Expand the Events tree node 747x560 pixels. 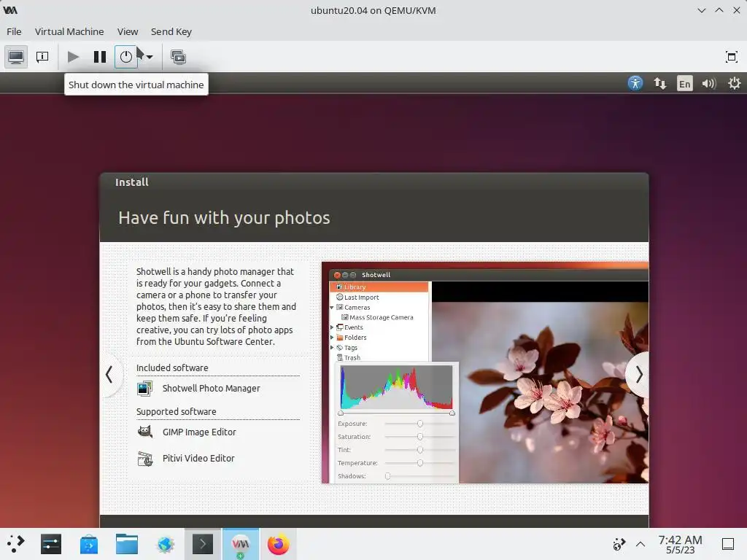pyautogui.click(x=332, y=327)
